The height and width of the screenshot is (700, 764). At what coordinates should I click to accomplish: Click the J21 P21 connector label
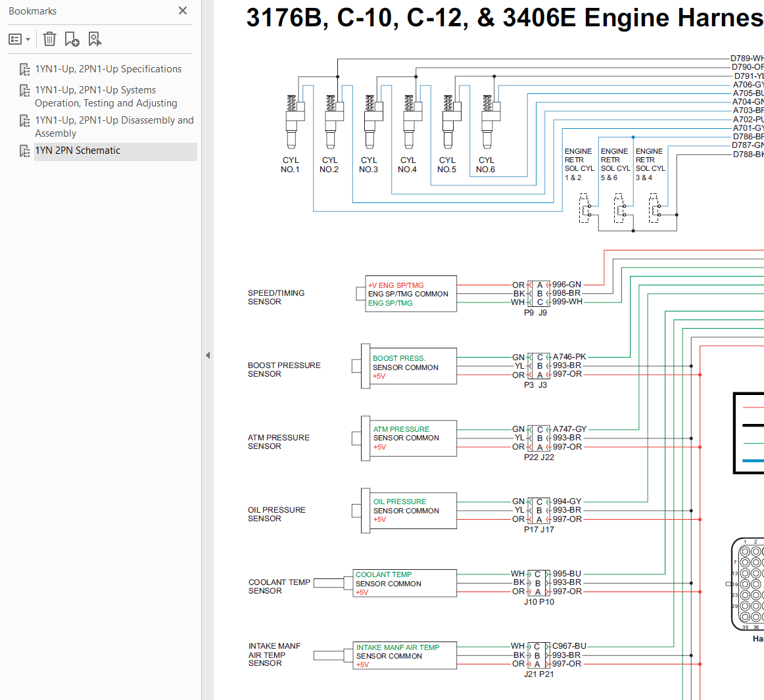(x=539, y=674)
